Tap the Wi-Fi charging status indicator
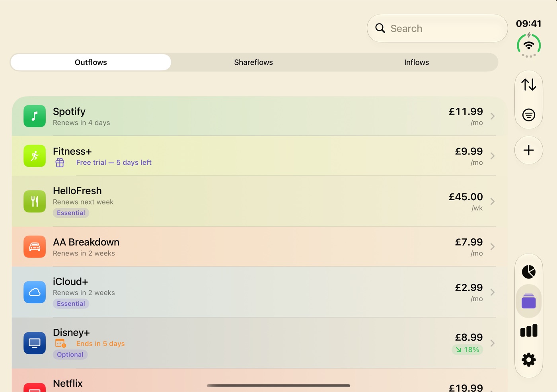This screenshot has width=557, height=392. tap(529, 45)
